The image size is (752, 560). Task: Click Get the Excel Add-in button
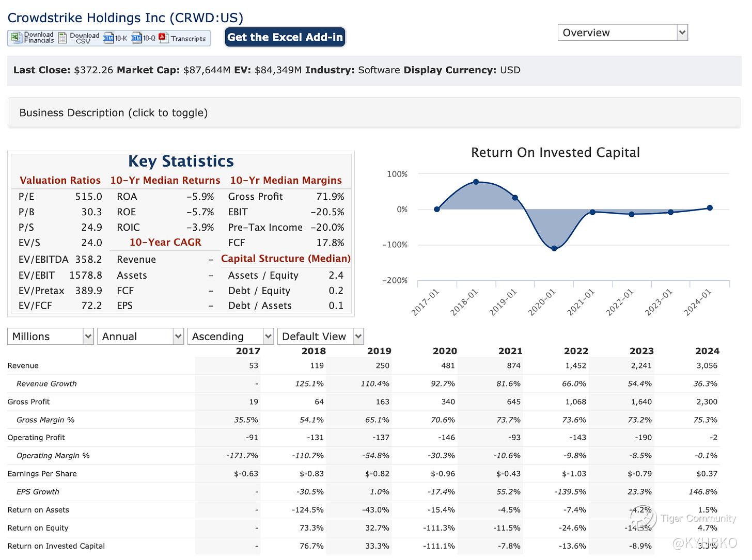coord(285,37)
